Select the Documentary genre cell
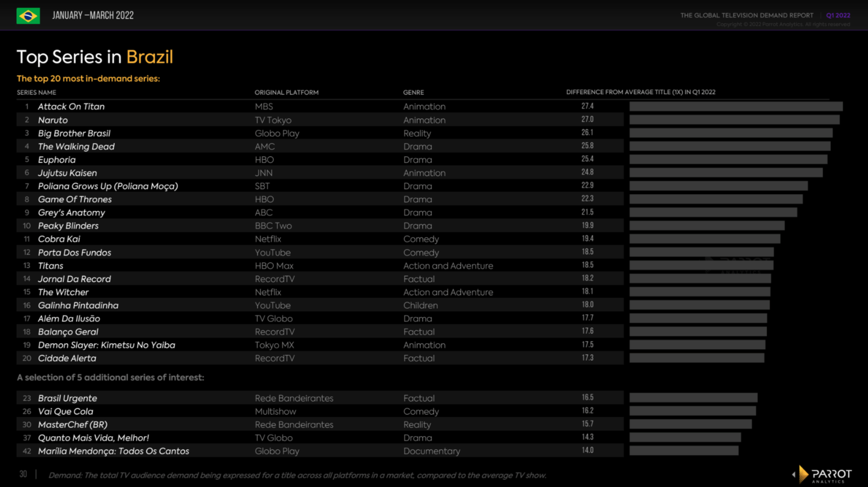Screen dimensions: 868x487 tap(432, 451)
